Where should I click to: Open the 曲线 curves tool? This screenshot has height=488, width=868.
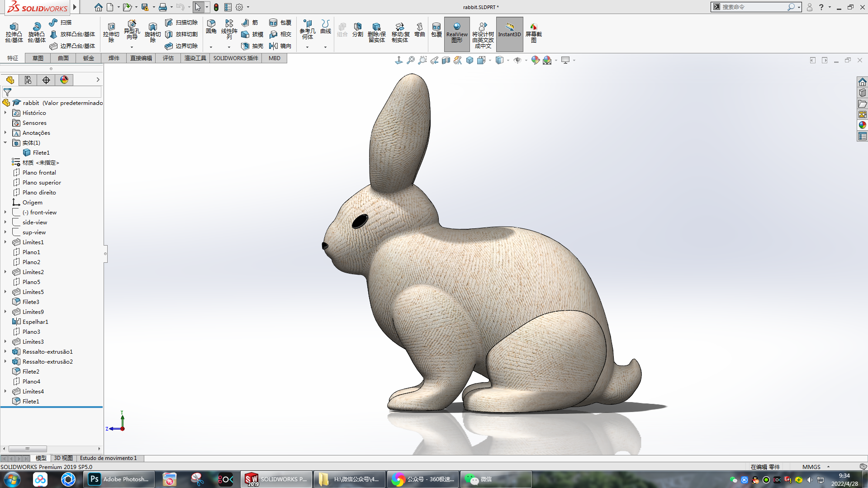(326, 27)
